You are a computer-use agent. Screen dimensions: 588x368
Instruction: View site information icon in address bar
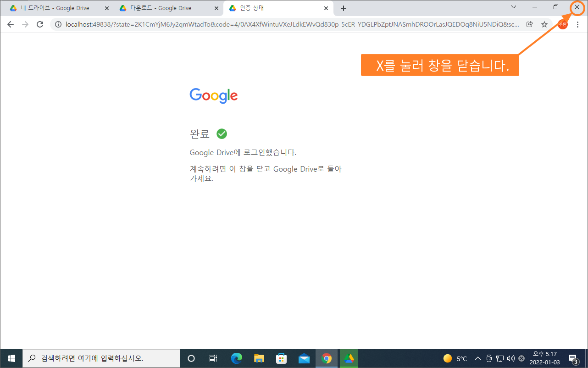coord(58,24)
